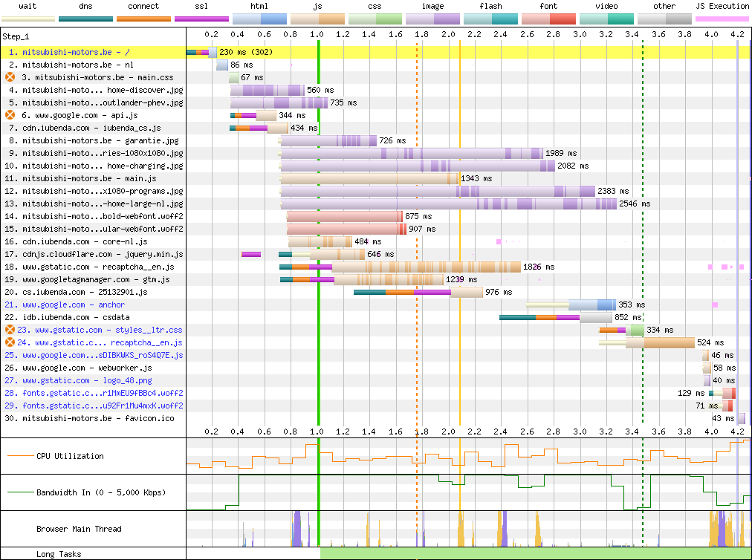Click the 230 ms (302) timing label

coord(246,52)
